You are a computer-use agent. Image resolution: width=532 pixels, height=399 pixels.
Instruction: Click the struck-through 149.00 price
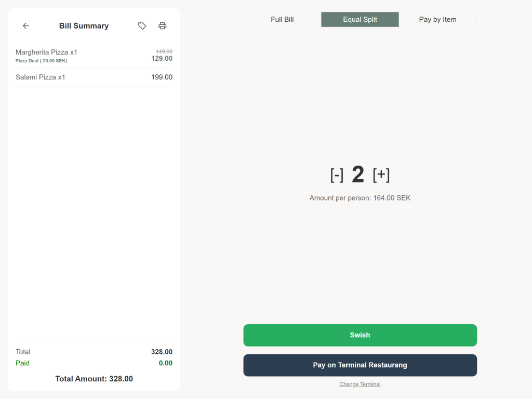click(164, 51)
